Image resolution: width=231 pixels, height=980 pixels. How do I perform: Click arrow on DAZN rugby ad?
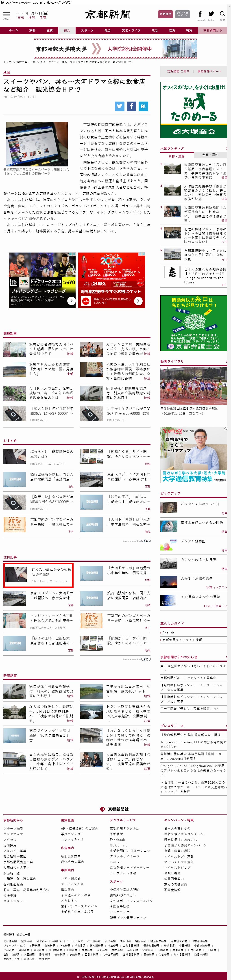[71, 301]
